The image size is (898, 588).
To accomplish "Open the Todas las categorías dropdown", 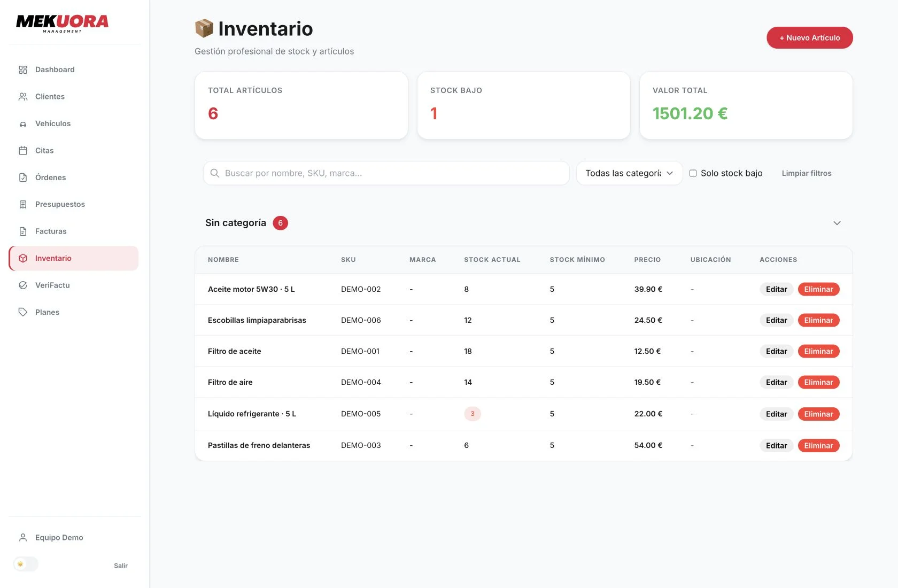I will [x=630, y=173].
